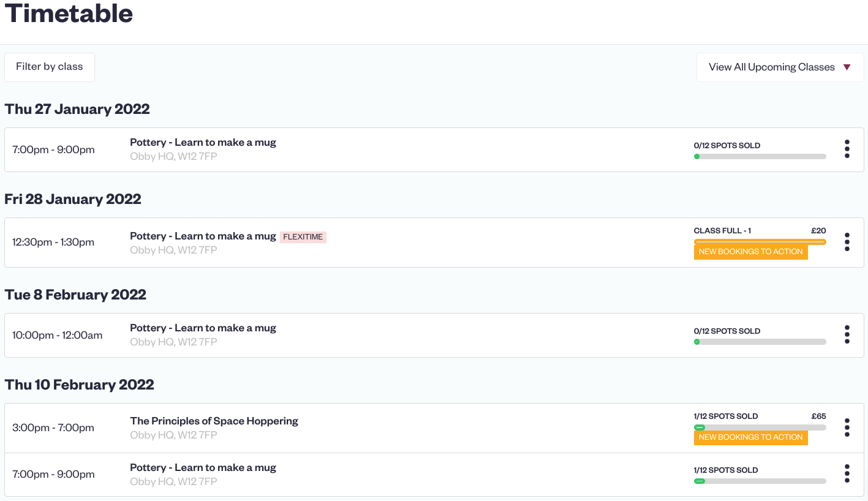
Task: Select the Thu 10 February 2022 date heading
Action: pos(80,385)
